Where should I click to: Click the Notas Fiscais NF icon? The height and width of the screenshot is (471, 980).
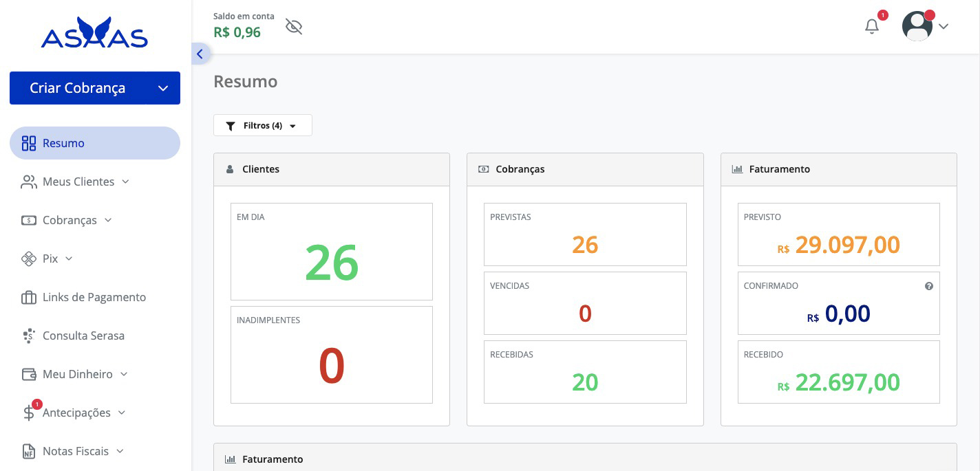click(28, 451)
